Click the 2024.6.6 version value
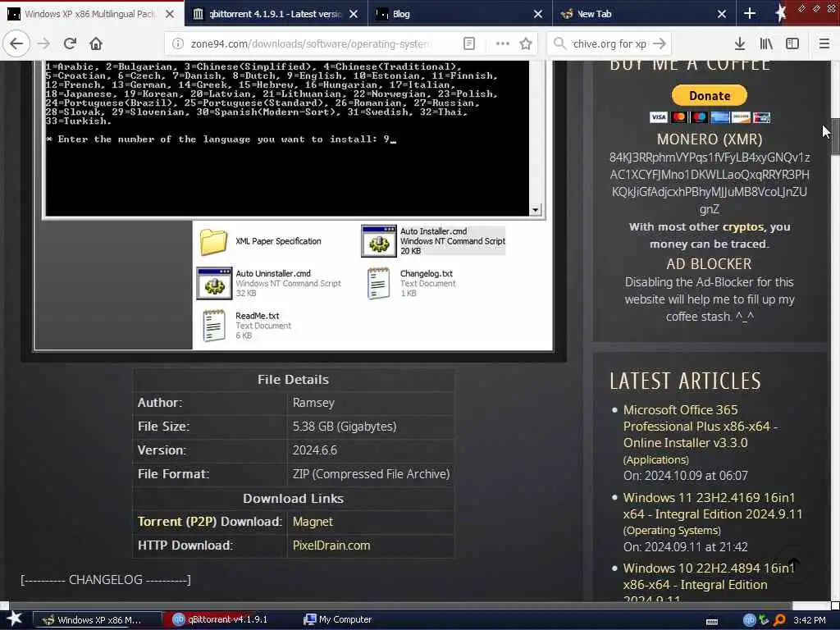The width and height of the screenshot is (840, 630). click(315, 450)
